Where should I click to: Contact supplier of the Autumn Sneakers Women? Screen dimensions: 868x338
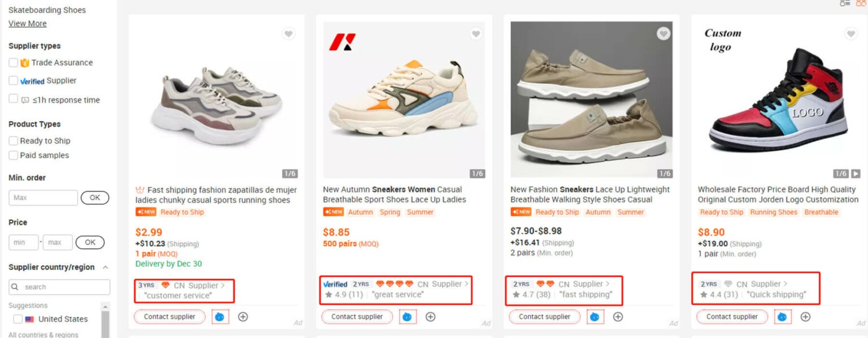[x=357, y=317]
